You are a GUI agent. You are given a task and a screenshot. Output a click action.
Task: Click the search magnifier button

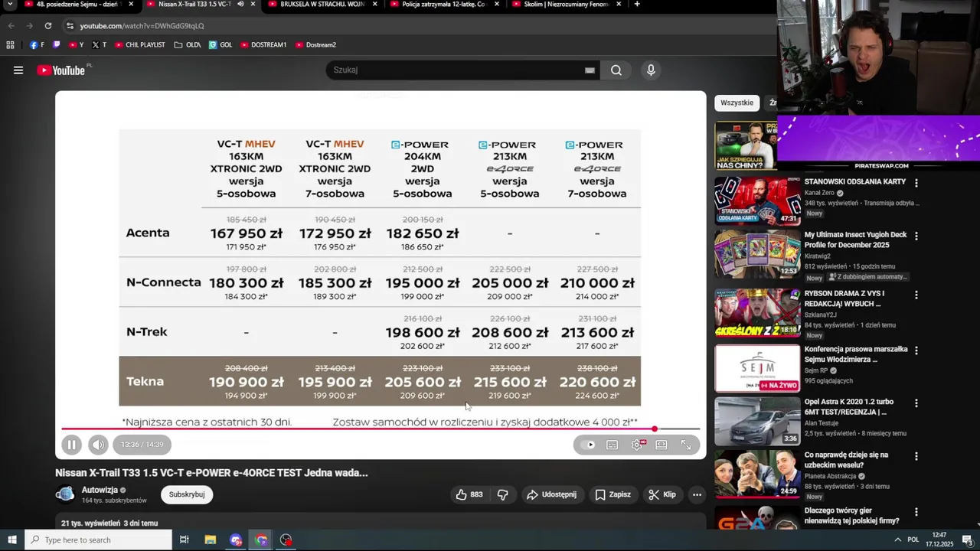click(616, 70)
